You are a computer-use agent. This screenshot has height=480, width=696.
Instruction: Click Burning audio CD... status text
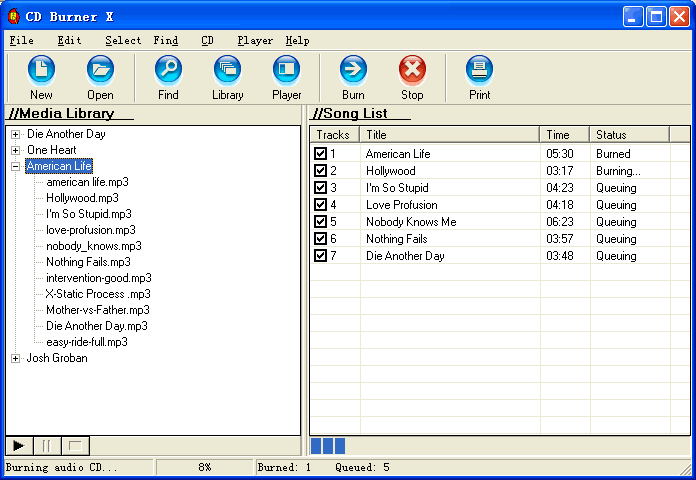click(61, 467)
